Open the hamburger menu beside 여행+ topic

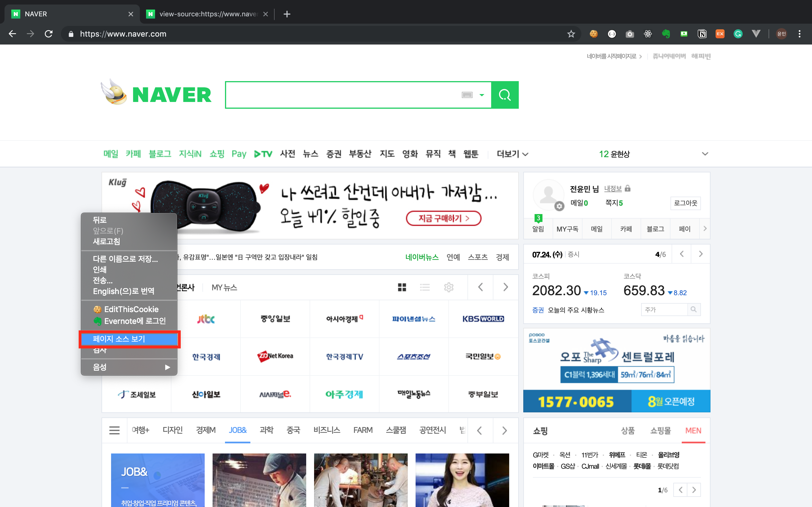[114, 430]
